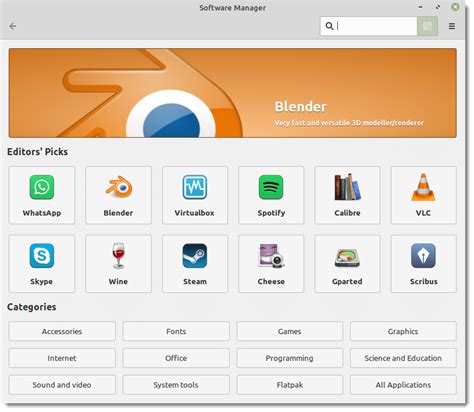Open the System tools category

pos(176,385)
